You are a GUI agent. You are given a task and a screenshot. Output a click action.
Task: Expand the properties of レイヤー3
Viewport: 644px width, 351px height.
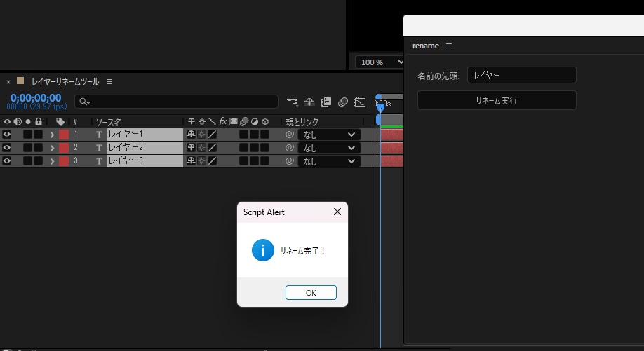coord(52,161)
